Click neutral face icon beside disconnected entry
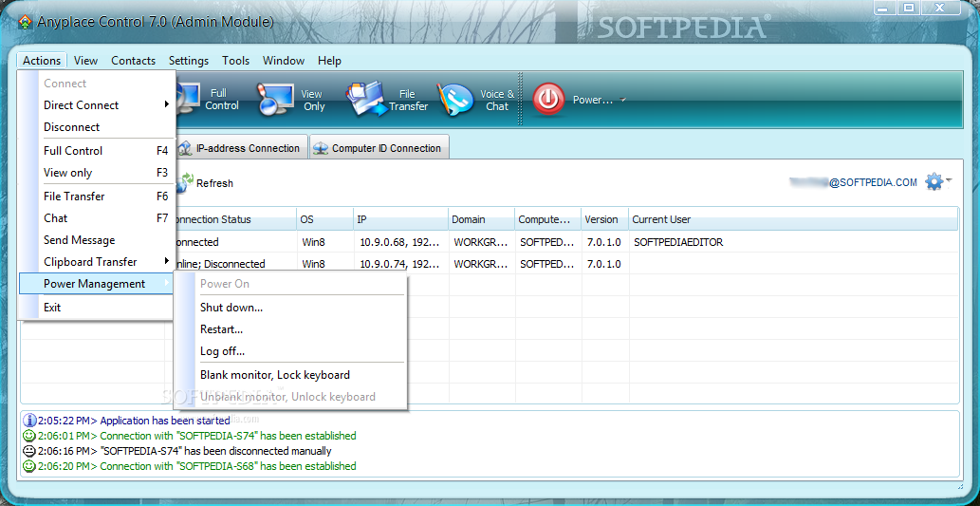Image resolution: width=980 pixels, height=506 pixels. [x=29, y=451]
